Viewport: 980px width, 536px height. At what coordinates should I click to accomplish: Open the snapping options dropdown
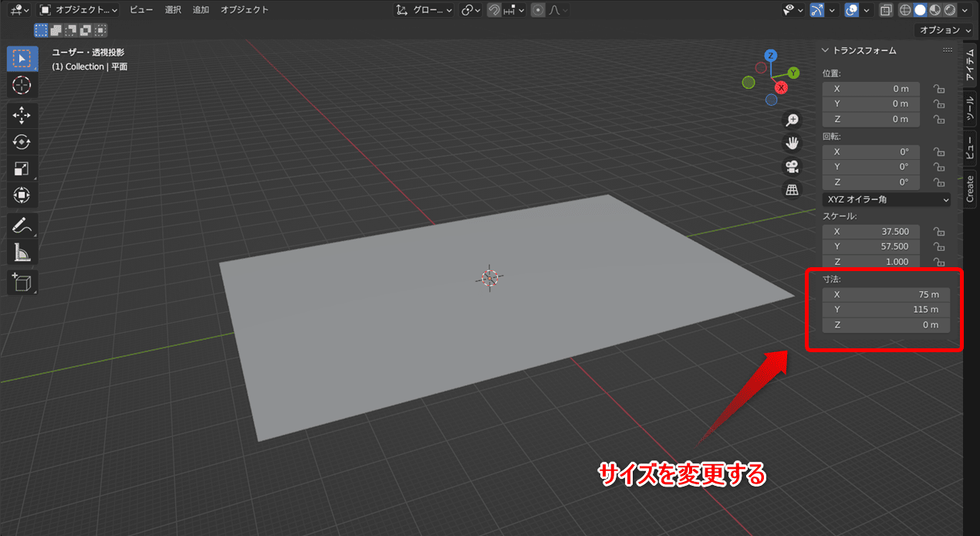pyautogui.click(x=514, y=10)
